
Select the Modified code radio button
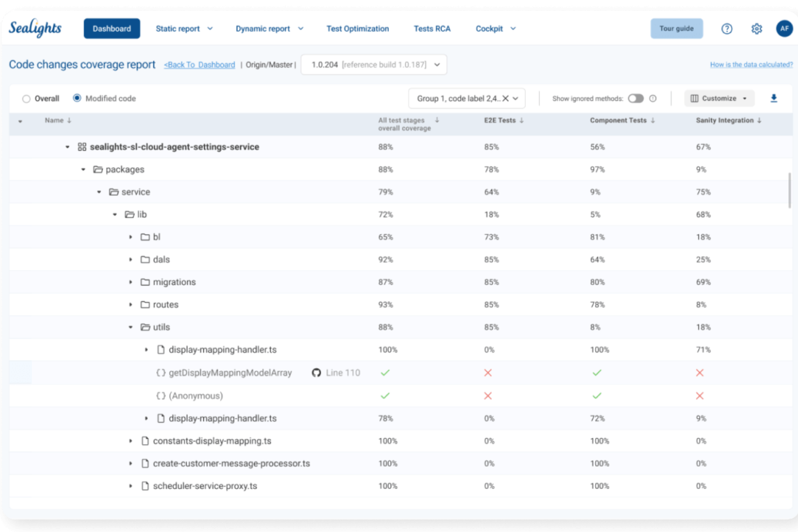point(77,98)
